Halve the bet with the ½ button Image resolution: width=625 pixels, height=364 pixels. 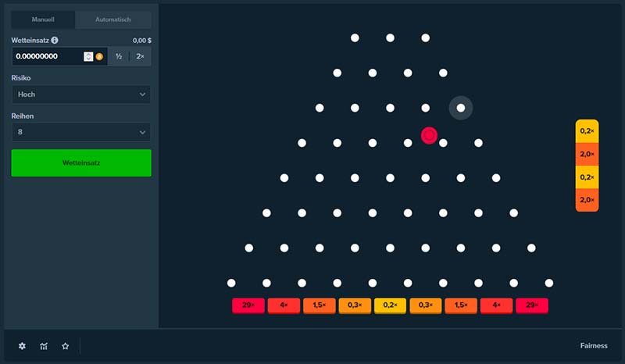119,56
